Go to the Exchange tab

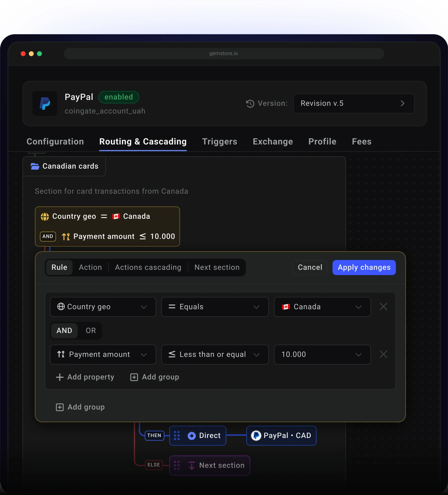273,142
